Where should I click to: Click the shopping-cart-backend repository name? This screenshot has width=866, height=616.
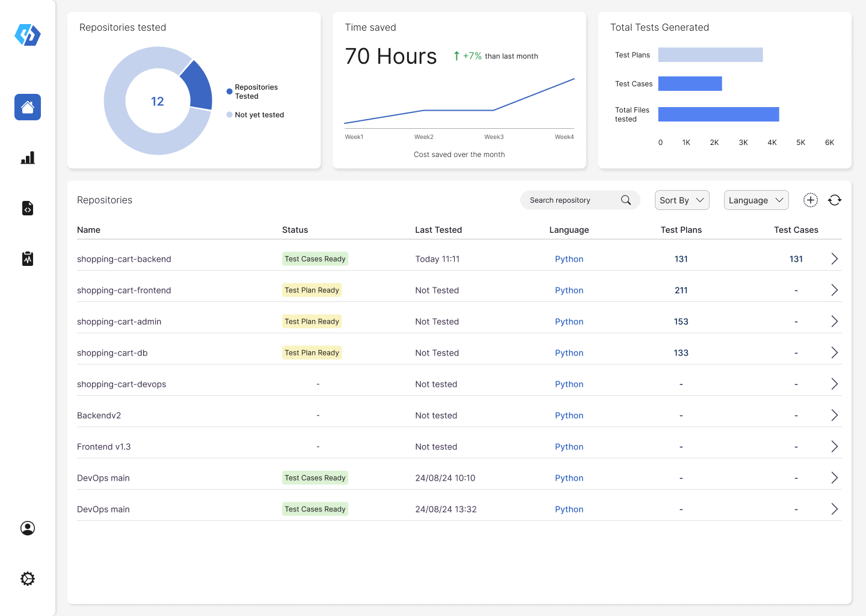(x=124, y=259)
